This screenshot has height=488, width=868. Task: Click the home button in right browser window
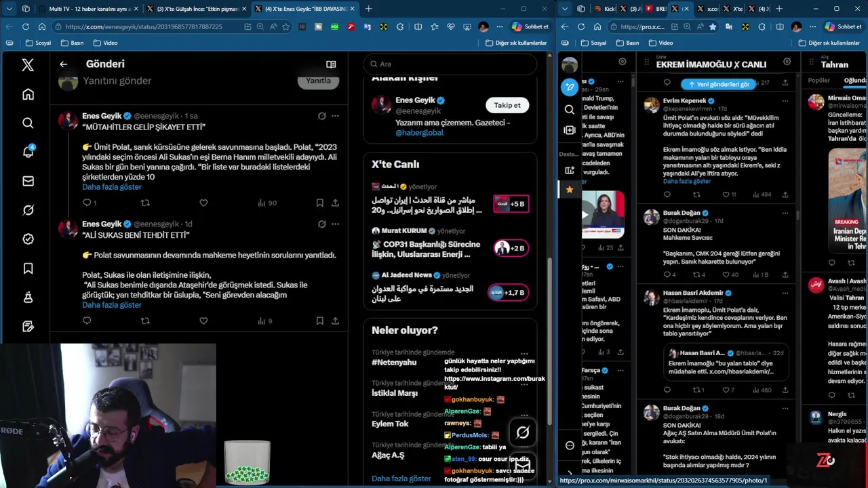tap(597, 26)
